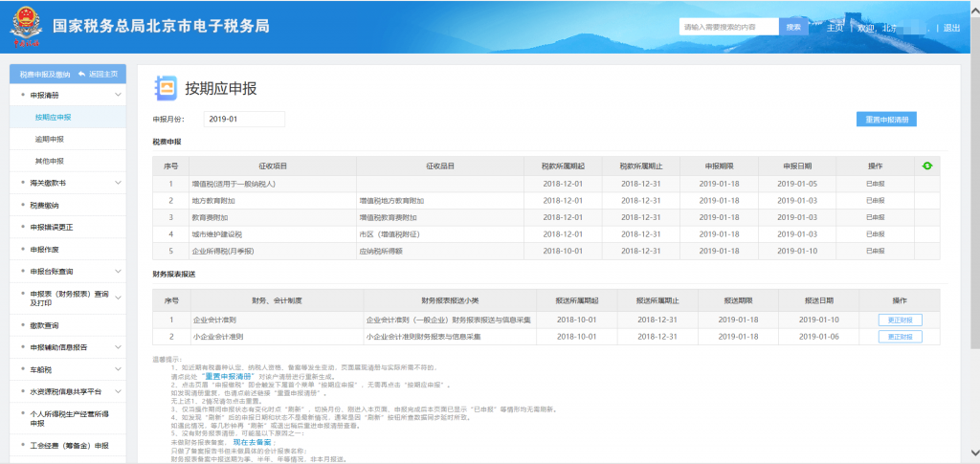Screen dimensions: 980x464
Task: Open the 申报错误更正 menu item
Action: click(x=68, y=227)
